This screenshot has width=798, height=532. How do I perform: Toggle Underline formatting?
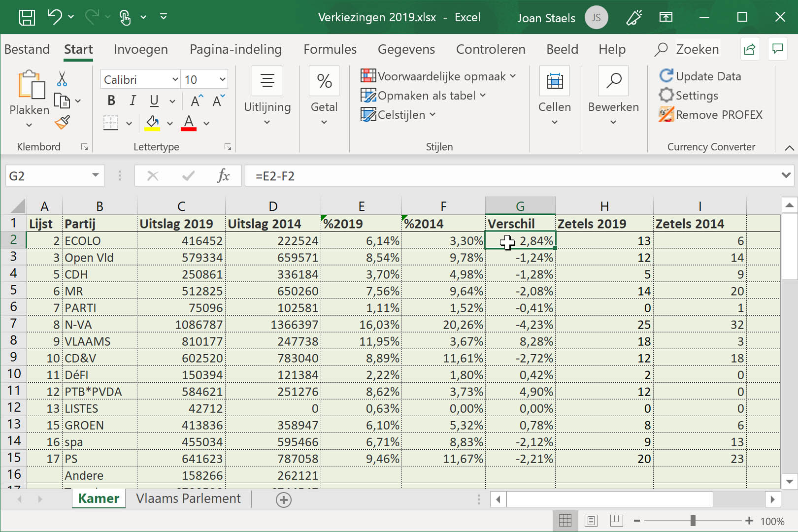[x=154, y=100]
